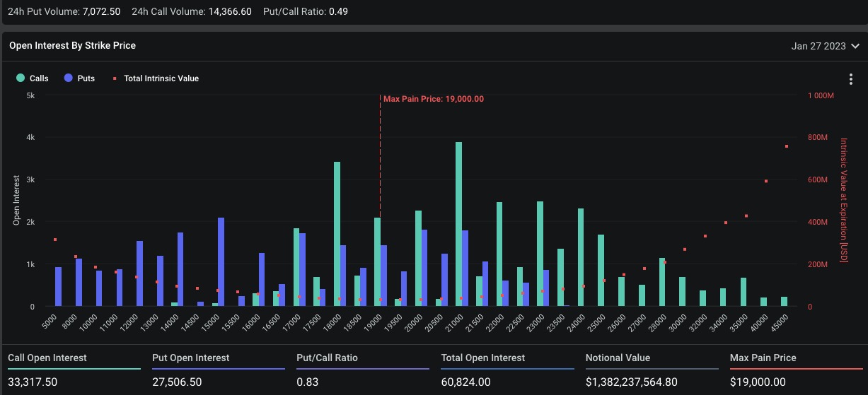This screenshot has width=868, height=395.
Task: Click the green calls bar at 18000 strike
Action: [337, 235]
